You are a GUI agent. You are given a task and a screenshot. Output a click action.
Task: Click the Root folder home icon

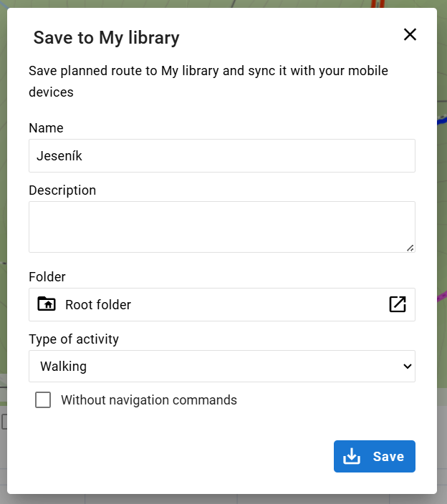click(47, 304)
